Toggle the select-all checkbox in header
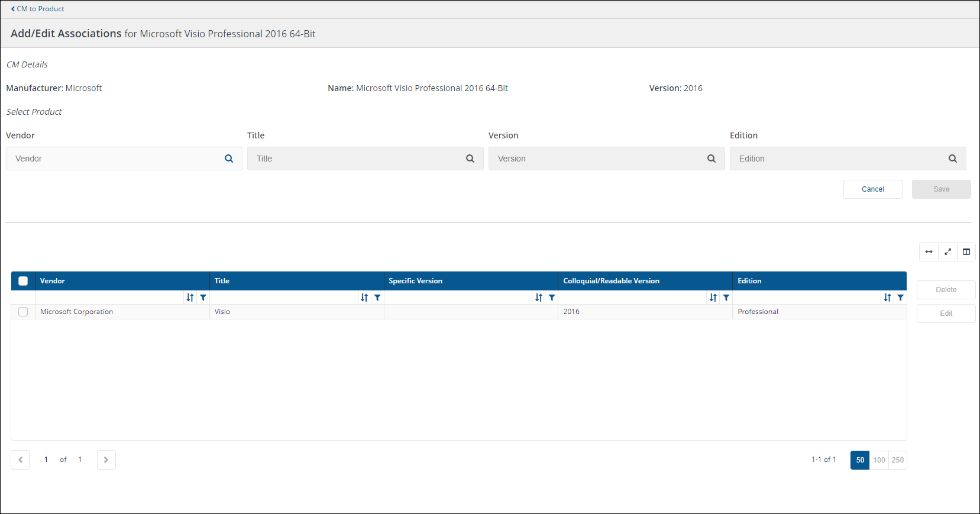Screen dimensions: 980x514 (x=23, y=281)
